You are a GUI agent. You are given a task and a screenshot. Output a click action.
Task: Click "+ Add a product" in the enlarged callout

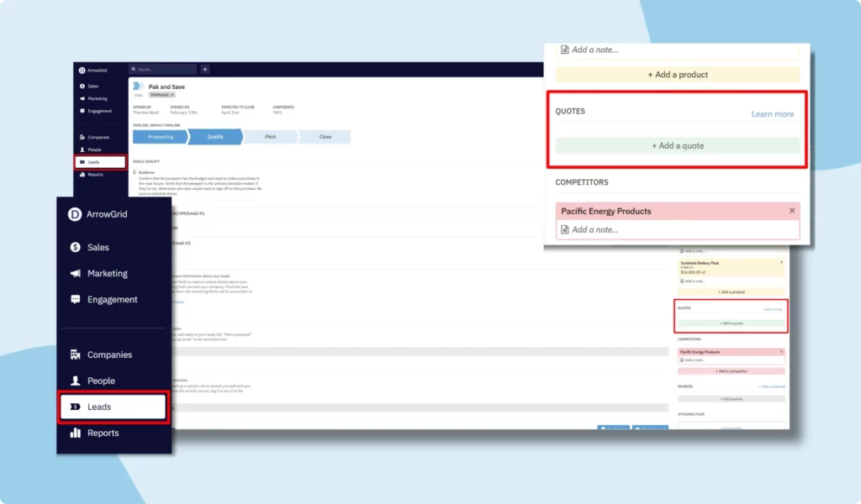(x=678, y=75)
